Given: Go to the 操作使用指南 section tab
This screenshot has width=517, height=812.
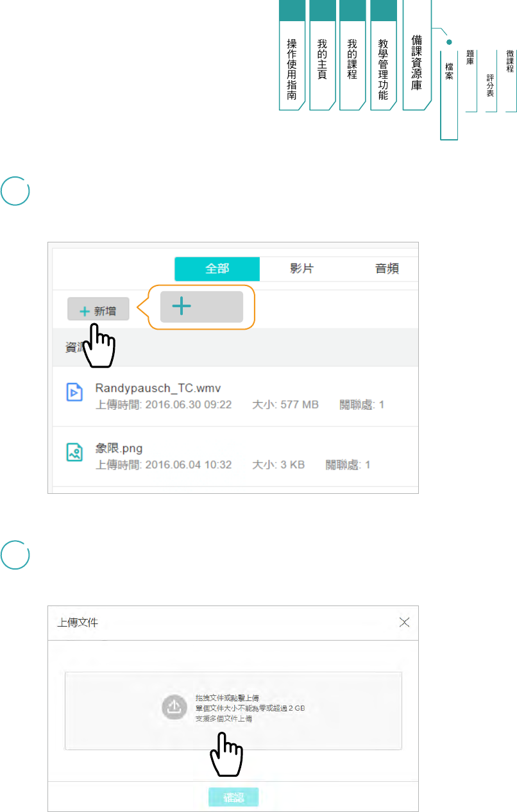Looking at the screenshot, I should coord(292,69).
